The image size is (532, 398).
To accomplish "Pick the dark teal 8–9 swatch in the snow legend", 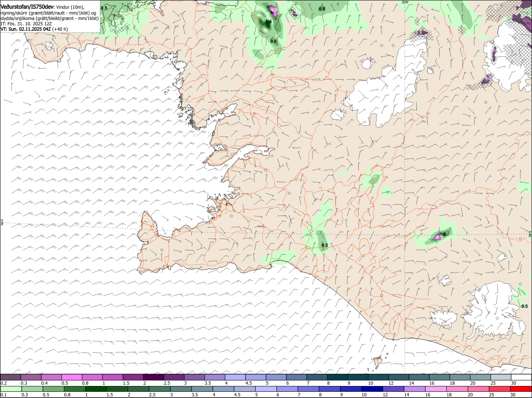I will (x=337, y=377).
